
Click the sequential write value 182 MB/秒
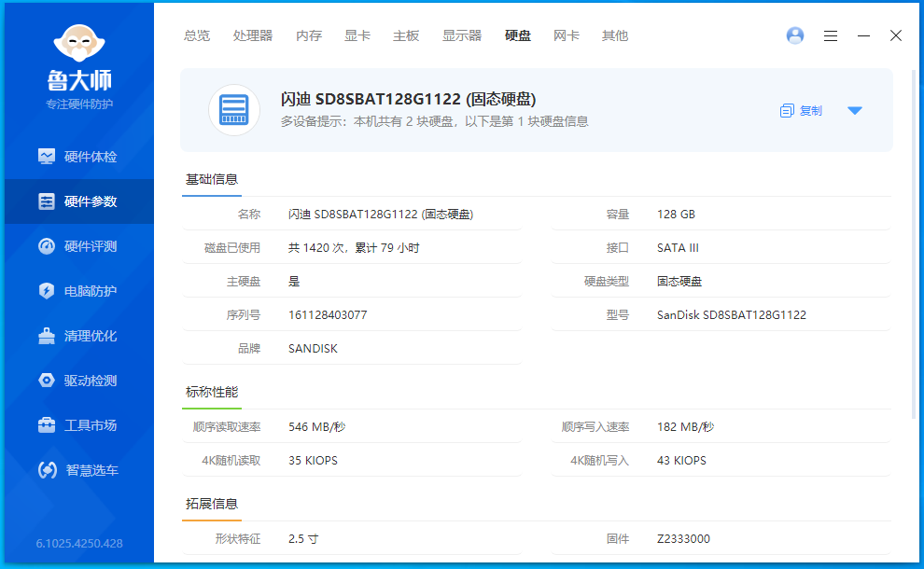click(x=685, y=427)
